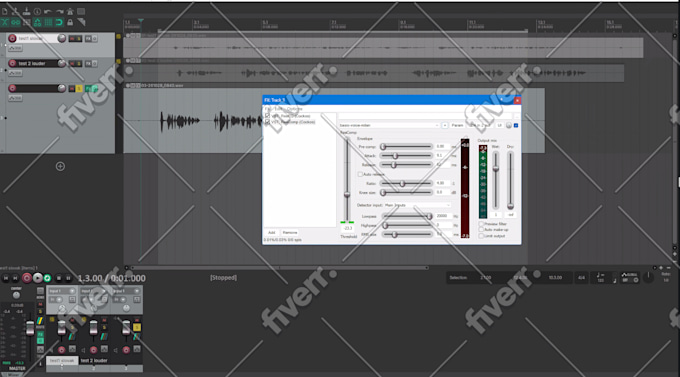Adjust the Attack slider handle
680x377 pixels.
[x=396, y=156]
